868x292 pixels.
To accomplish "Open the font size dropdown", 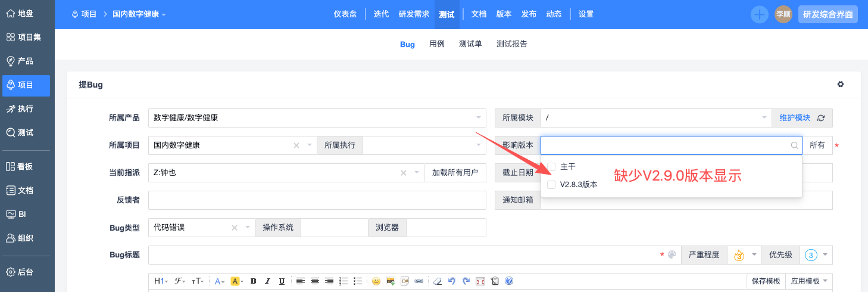I will [198, 281].
